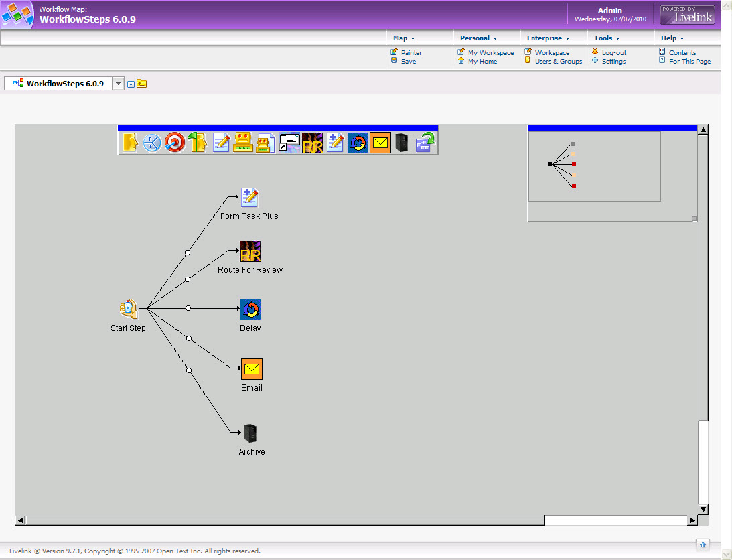Click the Start Step node on canvas
The height and width of the screenshot is (560, 732).
129,309
